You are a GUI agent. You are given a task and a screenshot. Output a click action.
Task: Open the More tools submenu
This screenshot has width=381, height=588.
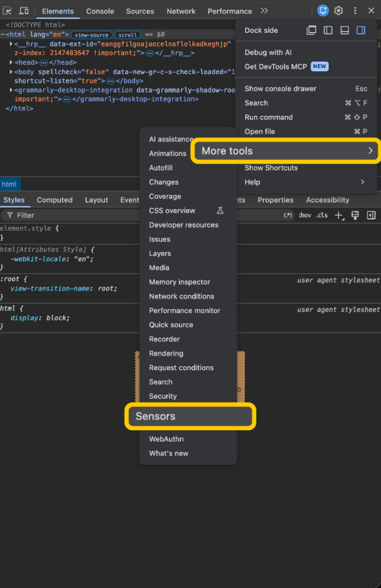click(286, 151)
